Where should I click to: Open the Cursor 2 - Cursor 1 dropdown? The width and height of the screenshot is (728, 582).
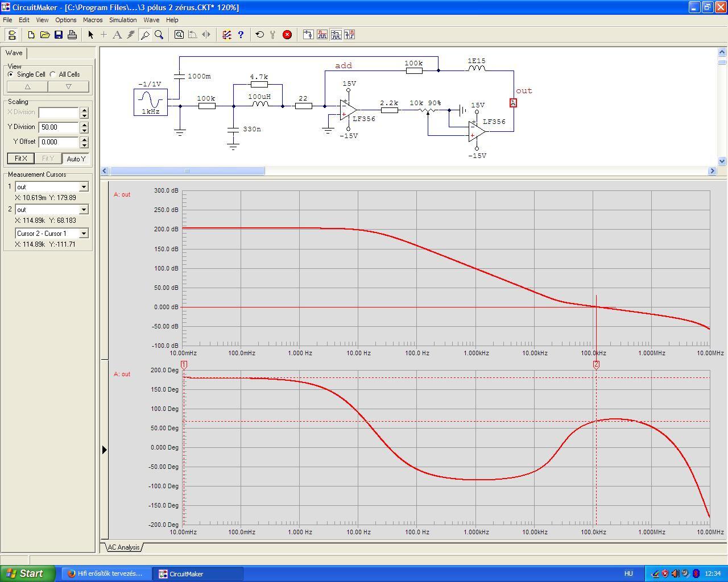click(84, 234)
